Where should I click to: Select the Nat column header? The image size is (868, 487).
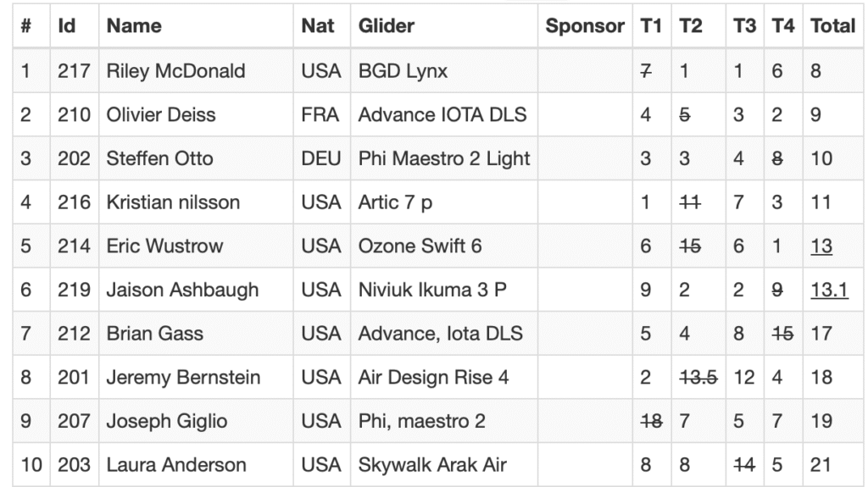click(x=318, y=25)
